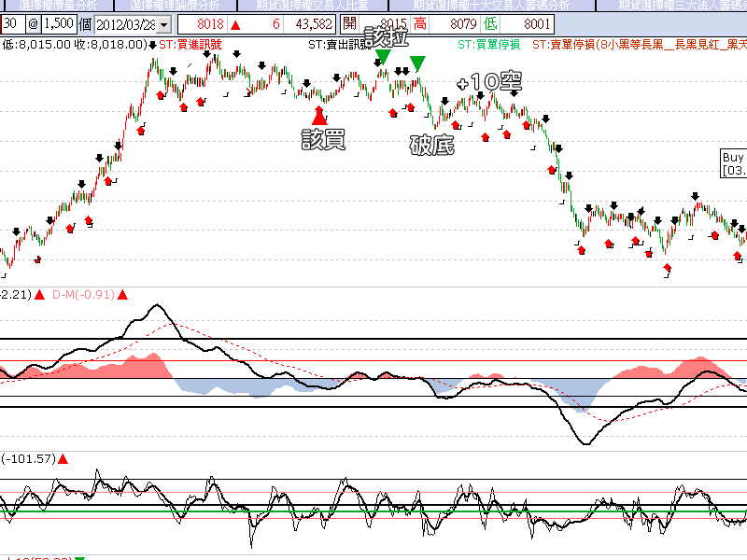The height and width of the screenshot is (560, 747).
Task: Select the 期貨選擇權交易人比重 tab
Action: (x=313, y=6)
